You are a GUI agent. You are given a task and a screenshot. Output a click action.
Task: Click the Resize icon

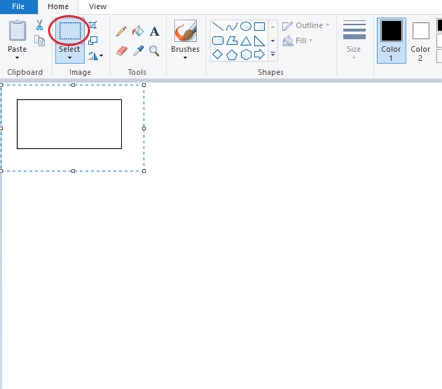pyautogui.click(x=93, y=41)
